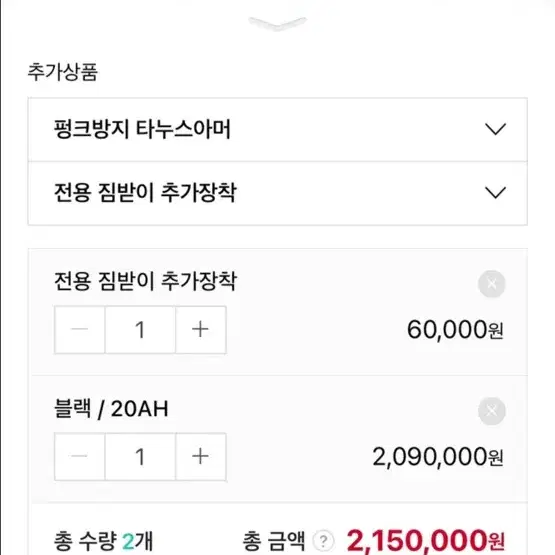Click the 2,090,000원 price
Viewport: 555px width, 555px height.
pyautogui.click(x=438, y=457)
